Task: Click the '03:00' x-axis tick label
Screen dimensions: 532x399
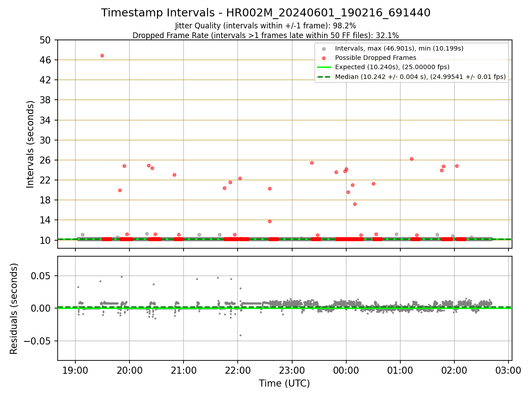Action: tap(509, 370)
